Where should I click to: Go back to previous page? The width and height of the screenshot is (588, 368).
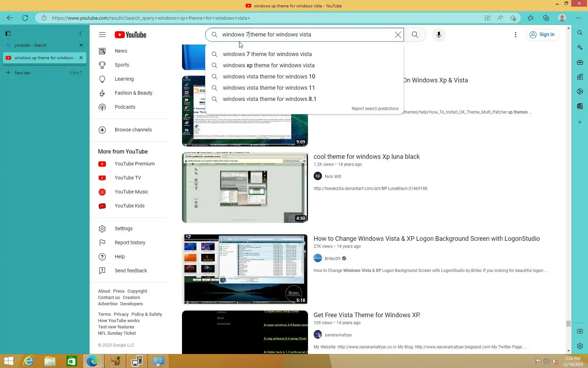[10, 18]
